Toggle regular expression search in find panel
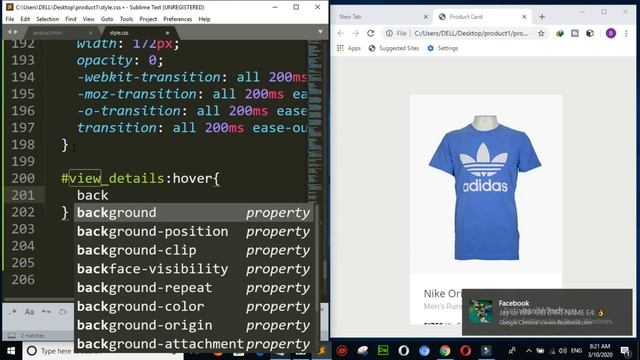 point(13,312)
